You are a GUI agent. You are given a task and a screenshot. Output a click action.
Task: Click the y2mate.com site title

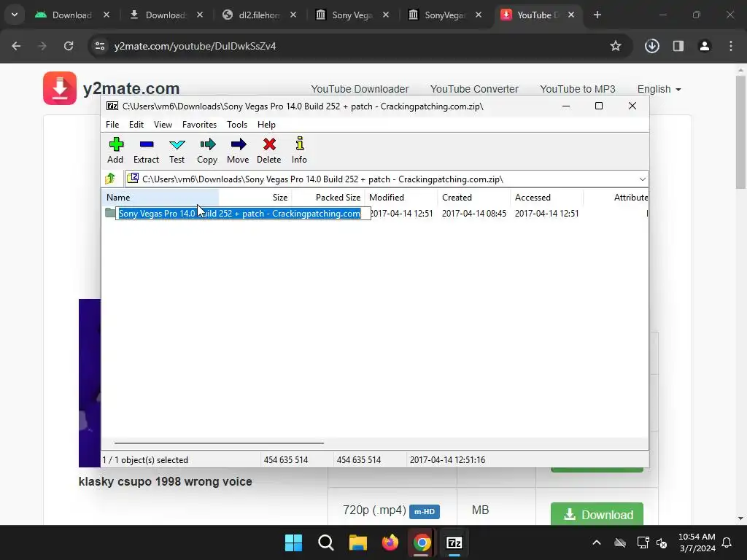(131, 88)
